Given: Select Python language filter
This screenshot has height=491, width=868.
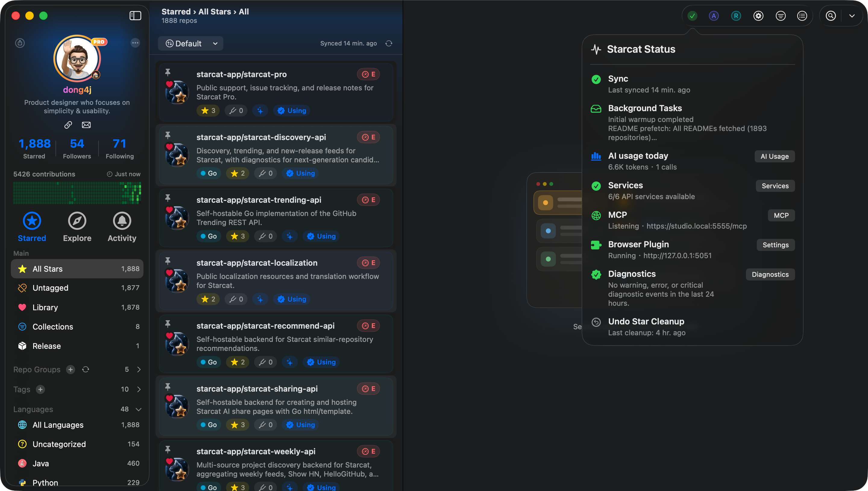Looking at the screenshot, I should click(x=77, y=483).
